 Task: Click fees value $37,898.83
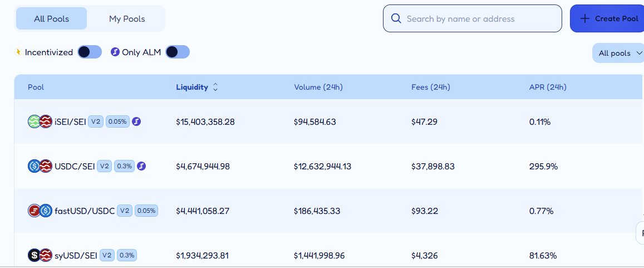coord(433,166)
